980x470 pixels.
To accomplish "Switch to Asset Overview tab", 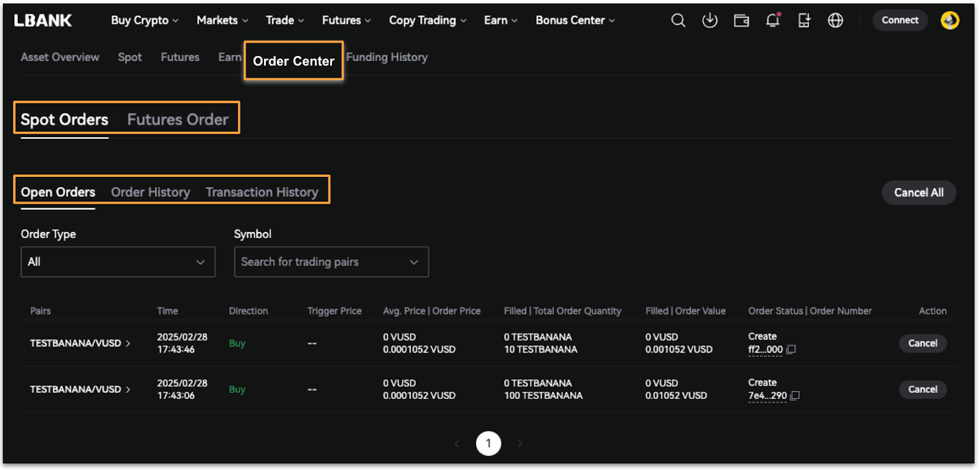I will [x=60, y=57].
